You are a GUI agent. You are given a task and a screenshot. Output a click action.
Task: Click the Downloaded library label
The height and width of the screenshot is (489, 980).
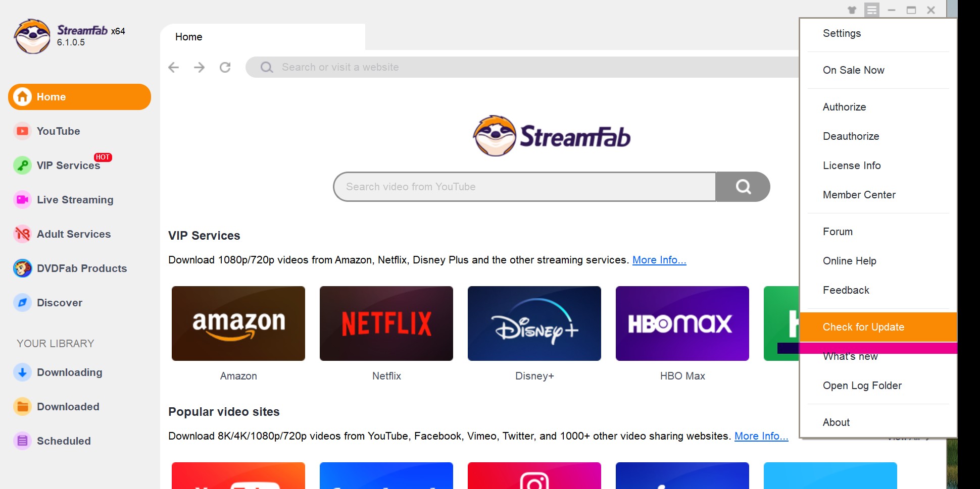pyautogui.click(x=68, y=407)
